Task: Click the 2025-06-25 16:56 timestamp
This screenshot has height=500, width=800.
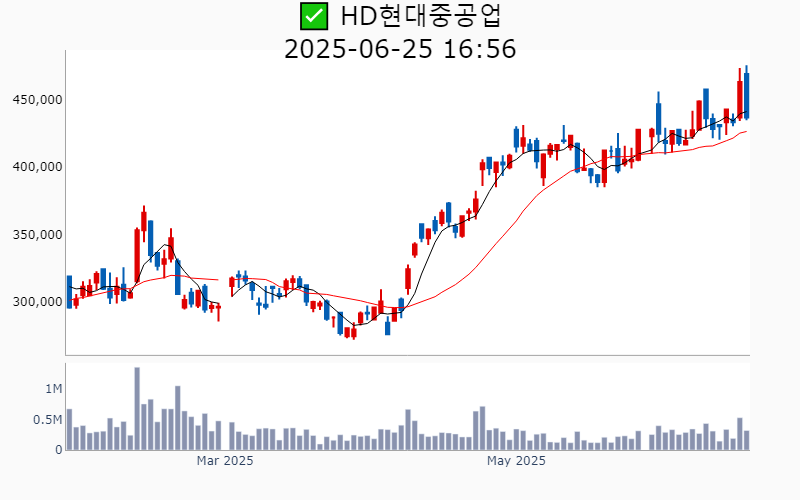Action: point(400,49)
